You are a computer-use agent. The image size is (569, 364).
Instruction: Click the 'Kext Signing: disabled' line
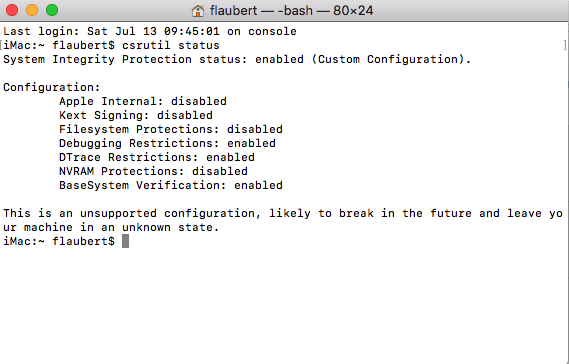[x=136, y=115]
